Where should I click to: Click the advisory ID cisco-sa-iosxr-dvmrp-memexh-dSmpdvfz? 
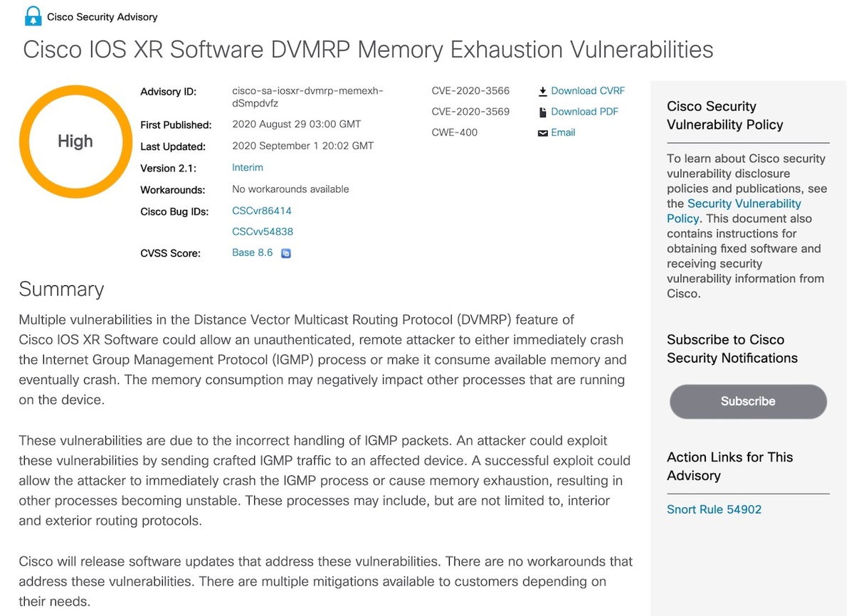pyautogui.click(x=307, y=97)
